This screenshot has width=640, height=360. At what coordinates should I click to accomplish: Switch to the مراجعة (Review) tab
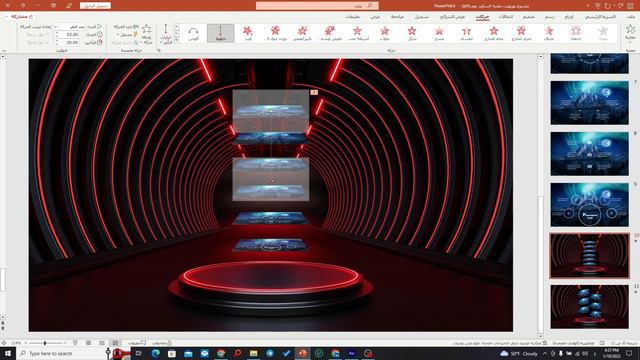click(x=397, y=17)
